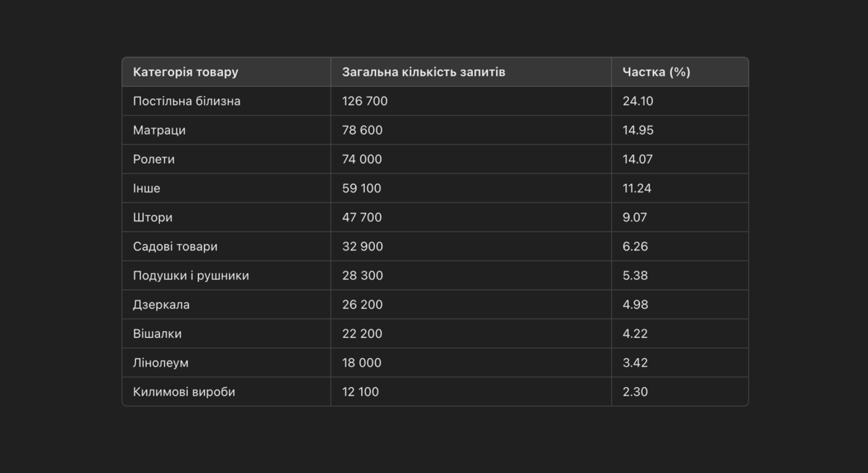Select the 'Ролети' row label
The height and width of the screenshot is (473, 868).
click(x=154, y=159)
